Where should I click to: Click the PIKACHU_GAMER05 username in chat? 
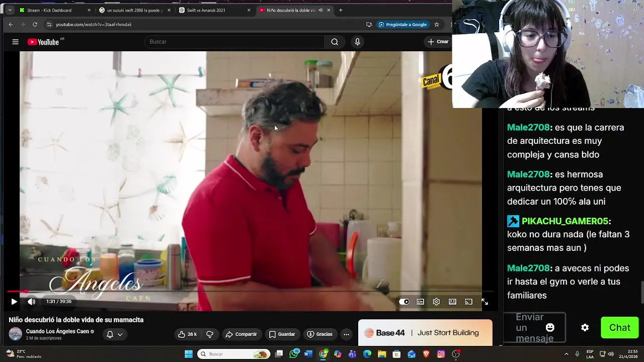click(565, 221)
